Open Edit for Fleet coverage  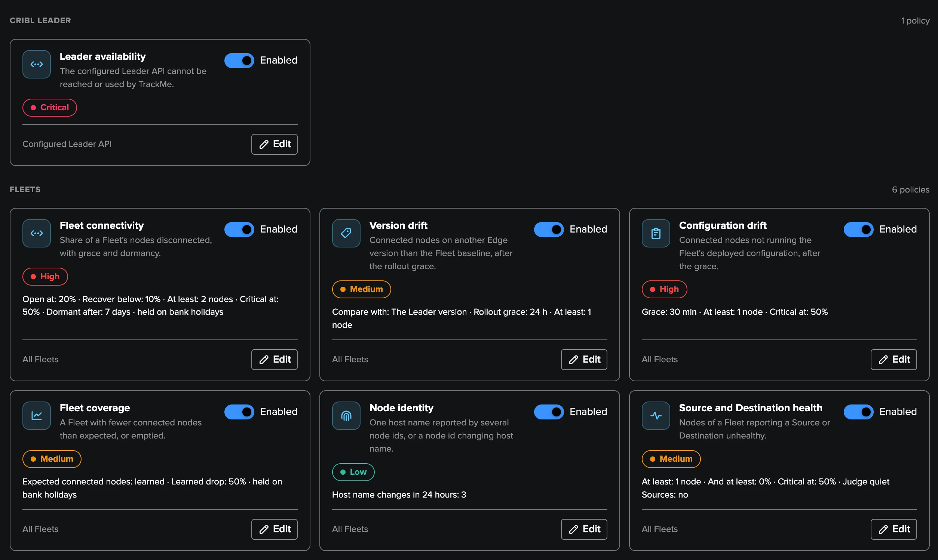[x=275, y=529]
